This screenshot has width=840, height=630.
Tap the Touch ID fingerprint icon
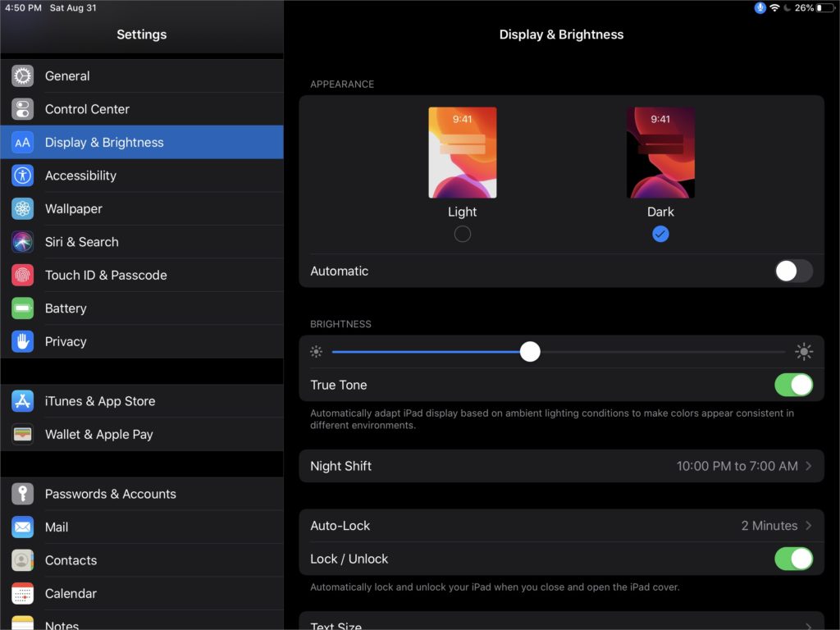click(x=23, y=276)
